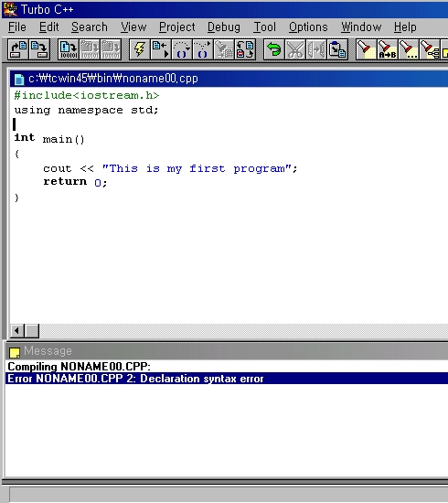Run the program with the lightning icon
This screenshot has width=448, height=503.
140,50
